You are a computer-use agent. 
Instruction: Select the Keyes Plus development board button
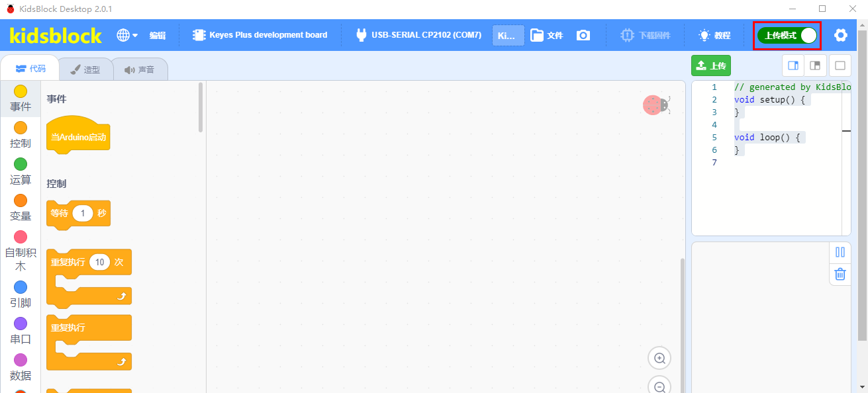click(x=260, y=35)
